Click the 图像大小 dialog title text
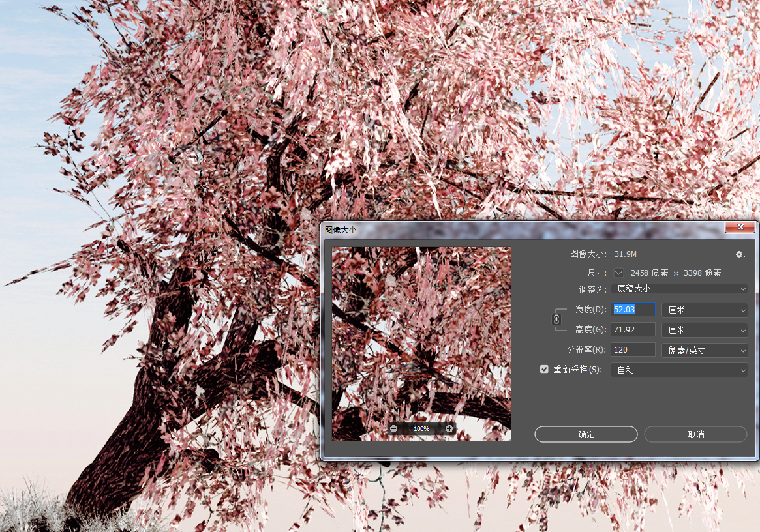Screen dimensions: 760x532 pyautogui.click(x=341, y=229)
